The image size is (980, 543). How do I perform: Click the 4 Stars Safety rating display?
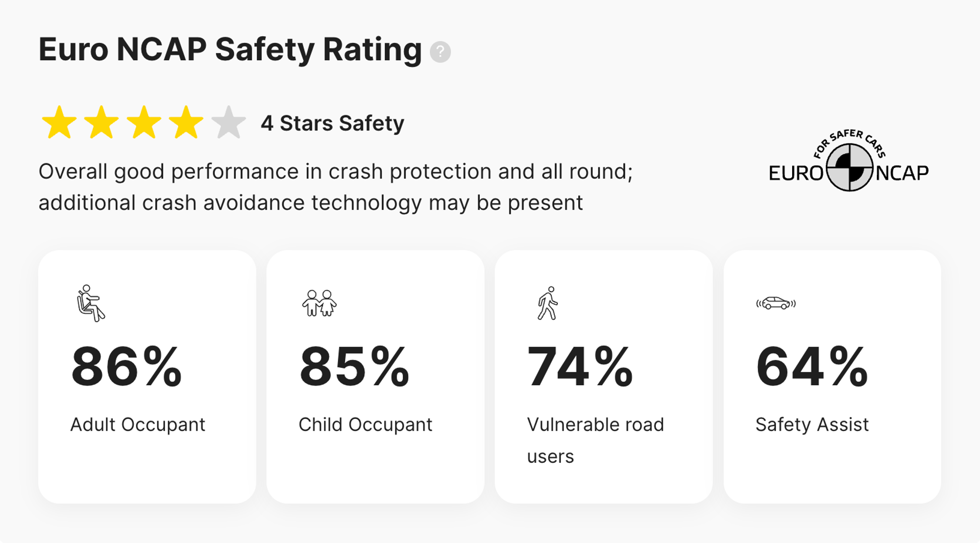click(x=332, y=122)
